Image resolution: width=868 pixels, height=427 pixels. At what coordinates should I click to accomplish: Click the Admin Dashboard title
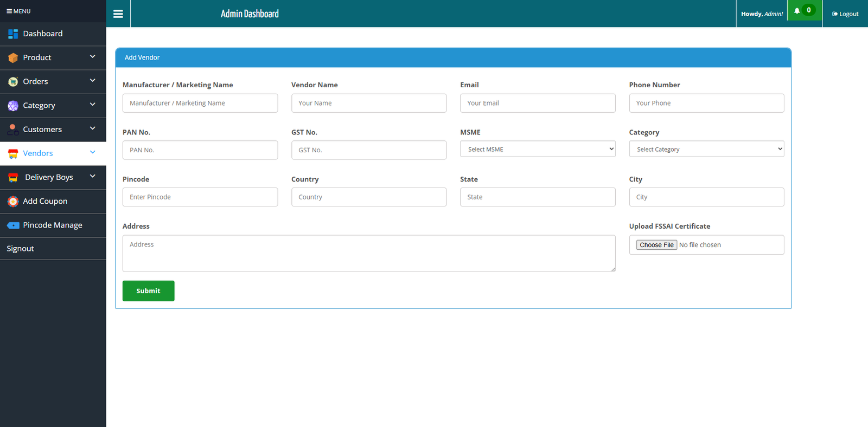point(250,14)
